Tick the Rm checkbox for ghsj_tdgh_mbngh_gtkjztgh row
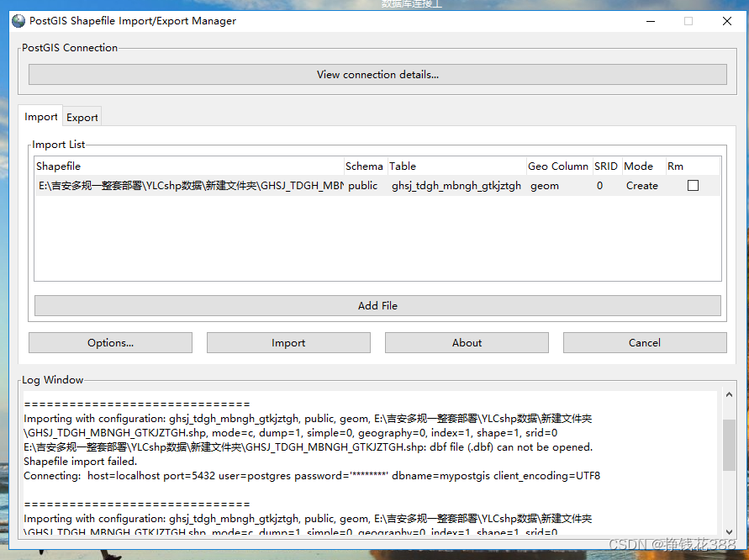The width and height of the screenshot is (749, 560). point(693,185)
